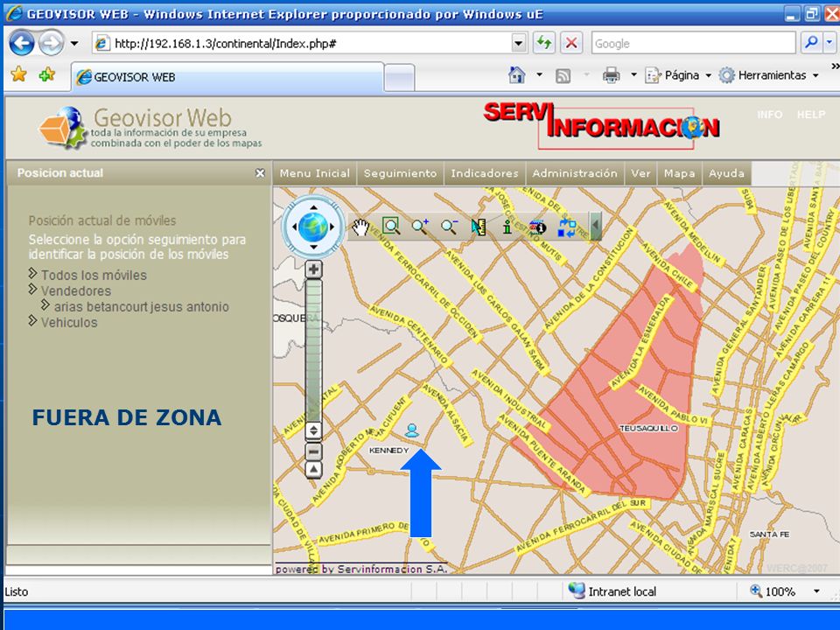Select the zoom-to-rectangle magnifier tool

391,226
